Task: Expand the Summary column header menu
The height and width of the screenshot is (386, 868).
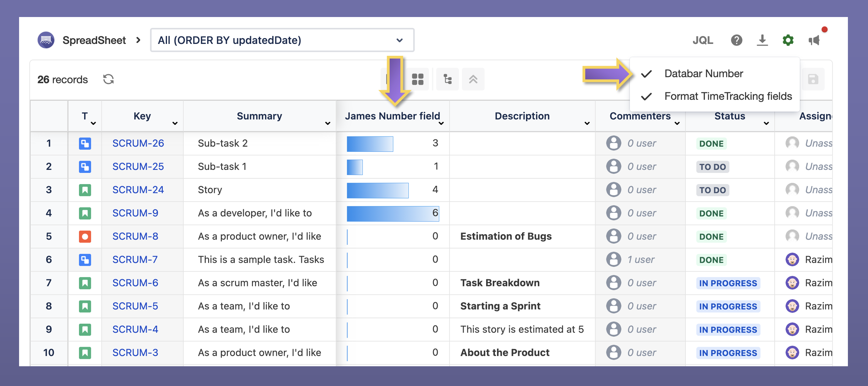Action: (328, 123)
